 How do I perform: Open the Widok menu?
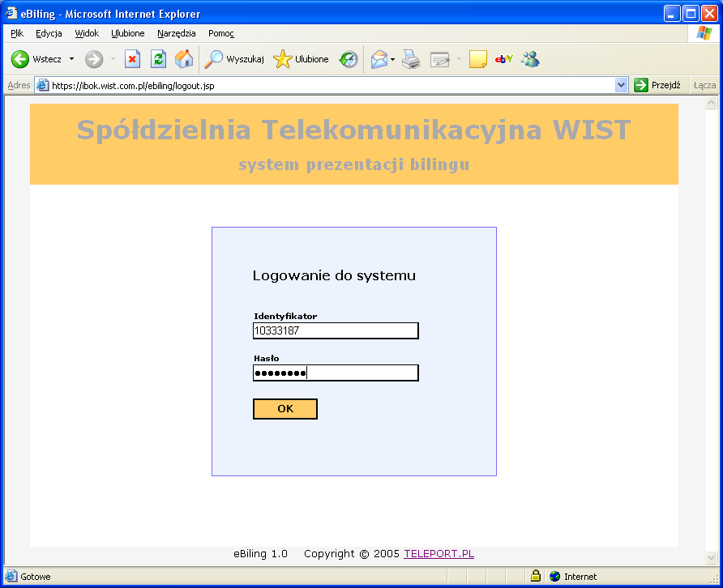point(87,33)
